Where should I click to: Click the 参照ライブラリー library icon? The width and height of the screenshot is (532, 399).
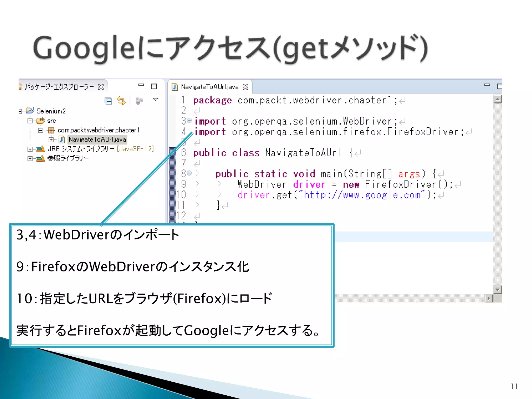click(x=41, y=158)
